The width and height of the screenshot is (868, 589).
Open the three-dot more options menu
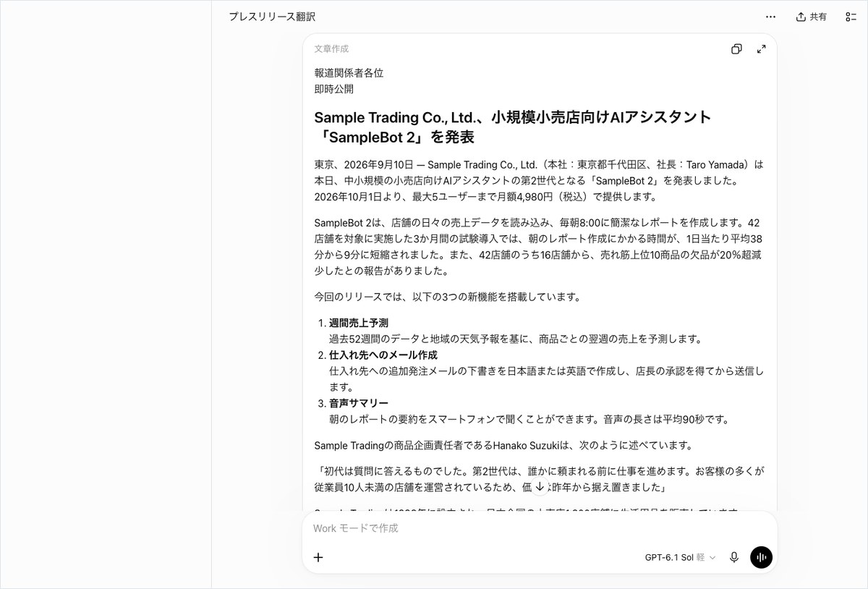point(770,17)
